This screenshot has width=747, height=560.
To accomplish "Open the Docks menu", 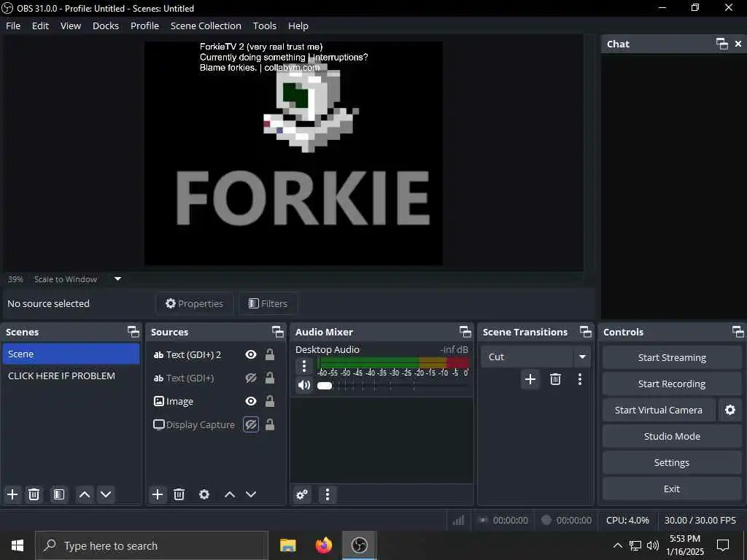I will click(106, 26).
